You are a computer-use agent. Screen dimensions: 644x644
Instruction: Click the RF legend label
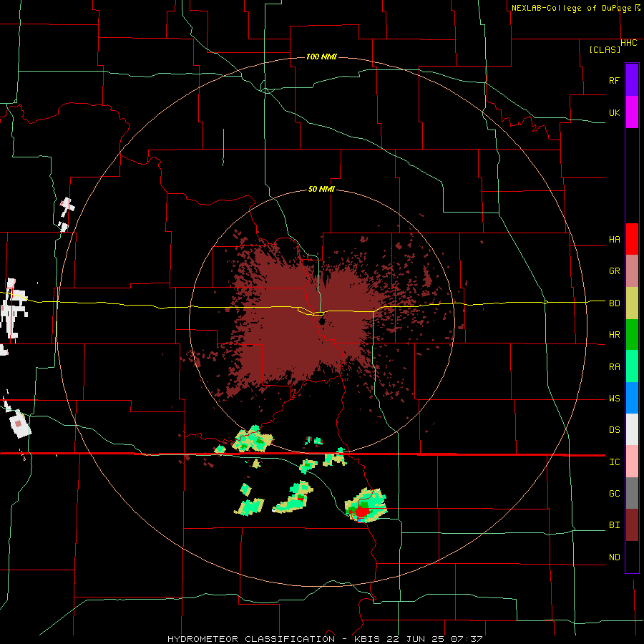click(615, 80)
